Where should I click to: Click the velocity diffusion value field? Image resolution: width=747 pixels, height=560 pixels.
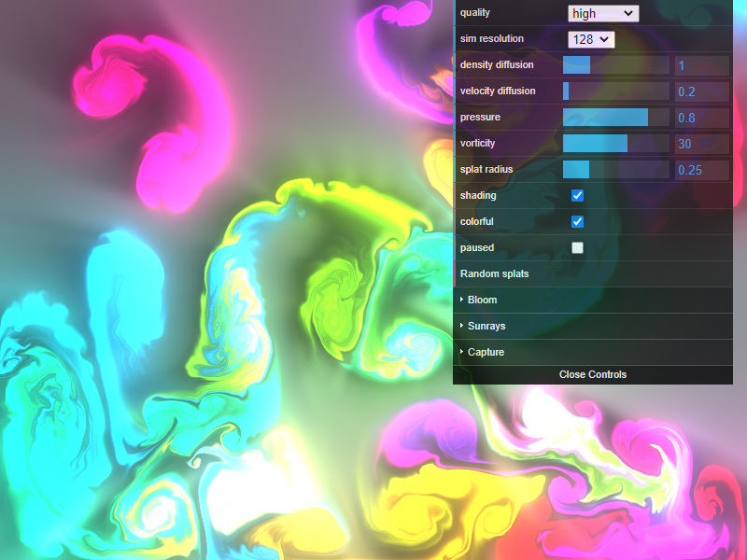click(x=701, y=91)
